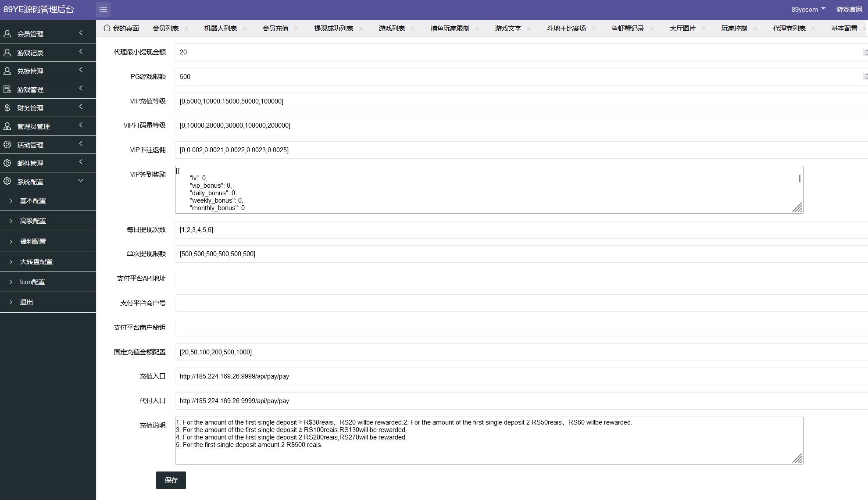Expand the 活动管理 menu chevron
The height and width of the screenshot is (500, 868).
(81, 144)
